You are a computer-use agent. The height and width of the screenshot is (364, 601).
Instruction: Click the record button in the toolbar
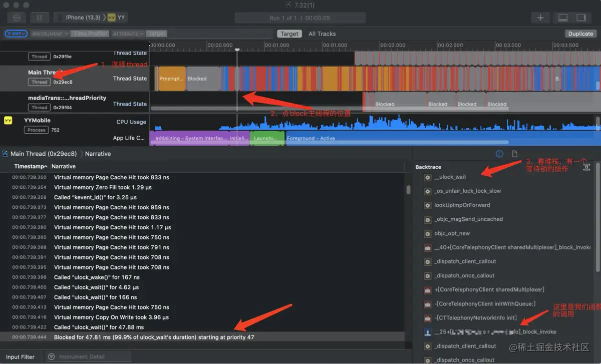[17, 18]
